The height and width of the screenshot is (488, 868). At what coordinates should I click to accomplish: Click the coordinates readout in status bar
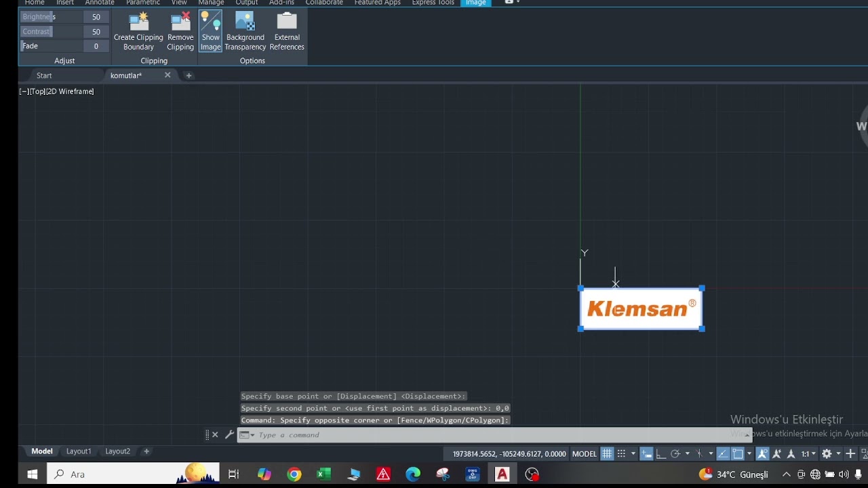coord(509,454)
